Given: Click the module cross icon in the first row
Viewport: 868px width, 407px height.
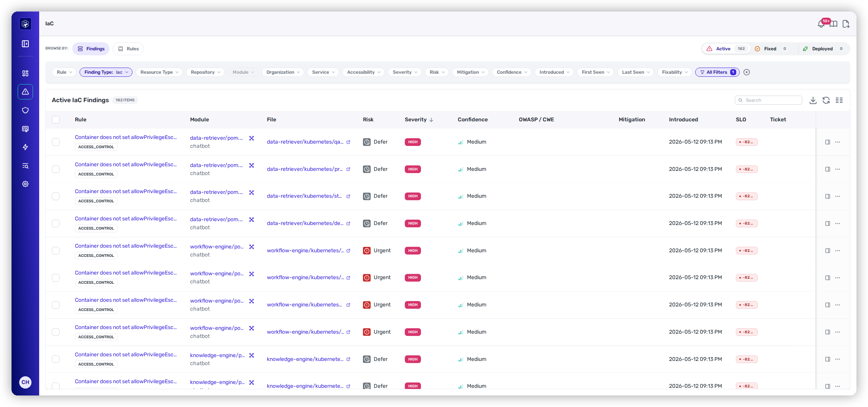Looking at the screenshot, I should tap(252, 138).
